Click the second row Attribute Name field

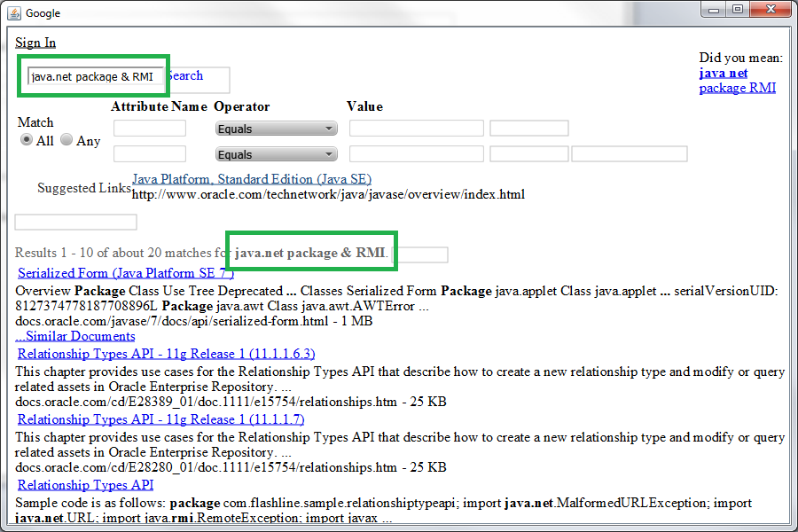150,153
